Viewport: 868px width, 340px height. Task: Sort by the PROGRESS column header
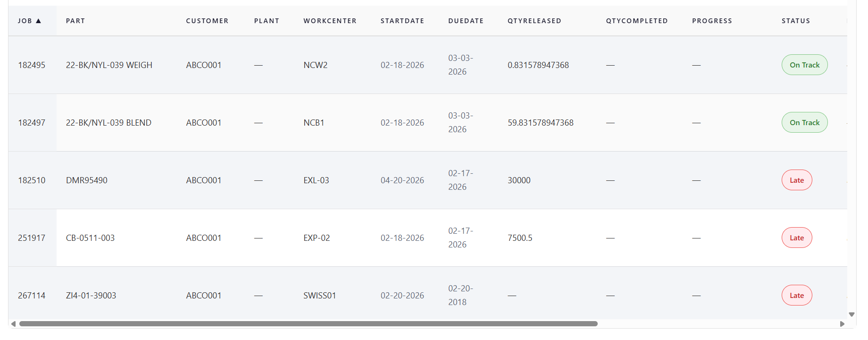(x=712, y=20)
